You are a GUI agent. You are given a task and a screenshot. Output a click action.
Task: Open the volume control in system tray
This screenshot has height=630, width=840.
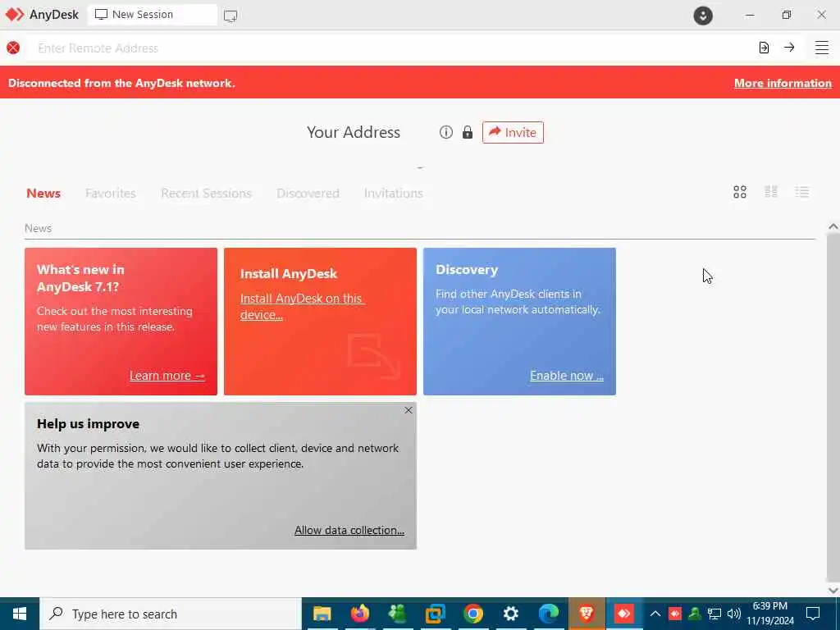pyautogui.click(x=734, y=614)
